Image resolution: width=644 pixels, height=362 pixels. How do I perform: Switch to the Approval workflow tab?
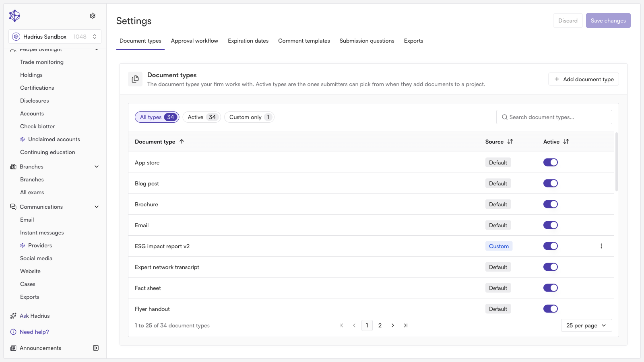194,41
